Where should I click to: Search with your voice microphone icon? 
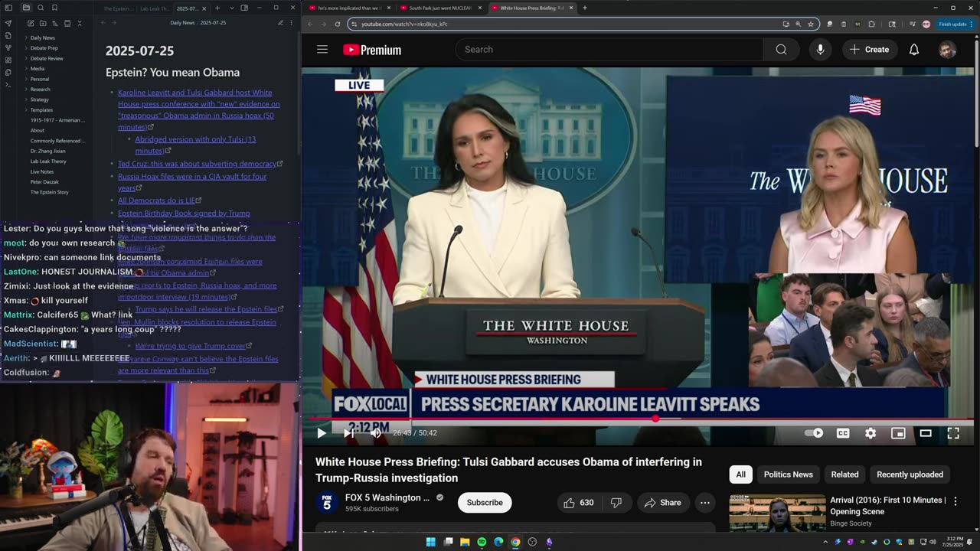click(x=820, y=50)
